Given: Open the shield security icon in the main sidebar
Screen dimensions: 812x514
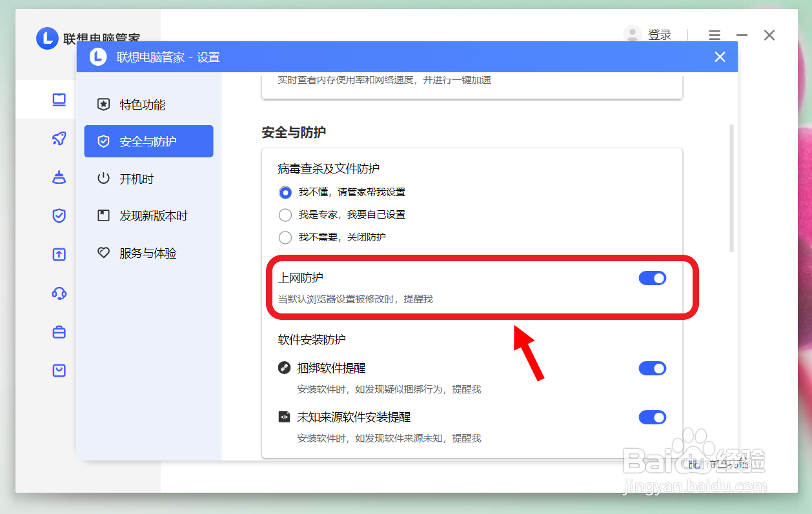Looking at the screenshot, I should tap(59, 215).
